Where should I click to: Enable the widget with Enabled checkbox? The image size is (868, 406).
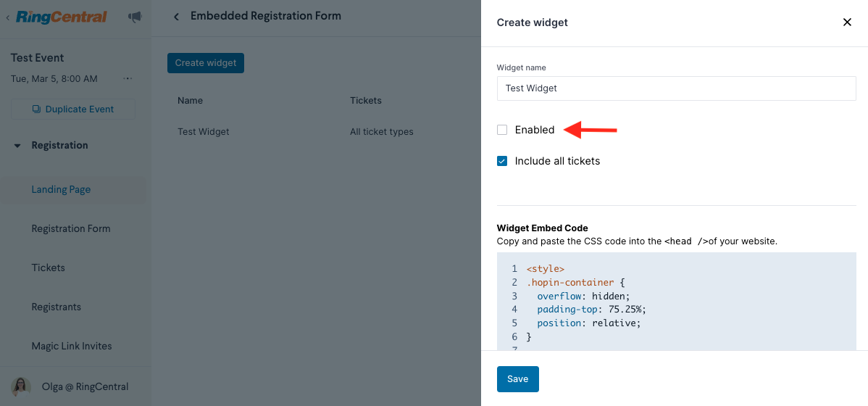502,130
